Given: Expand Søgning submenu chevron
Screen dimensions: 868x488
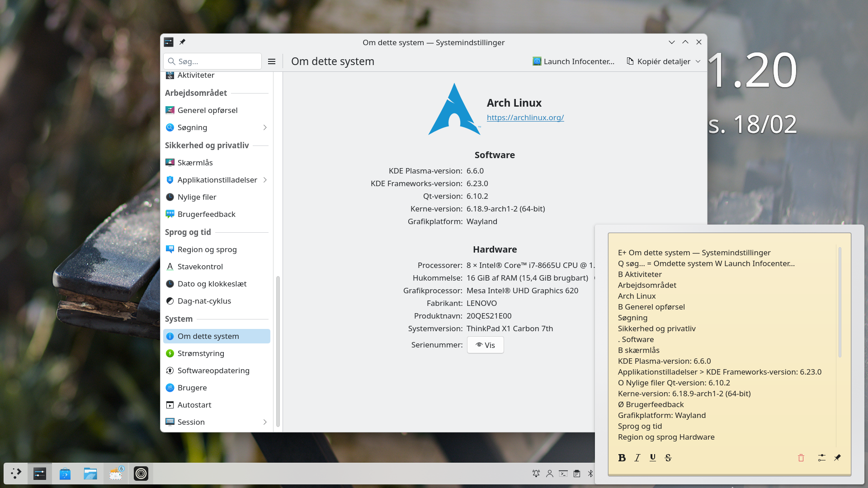Looking at the screenshot, I should coord(265,127).
